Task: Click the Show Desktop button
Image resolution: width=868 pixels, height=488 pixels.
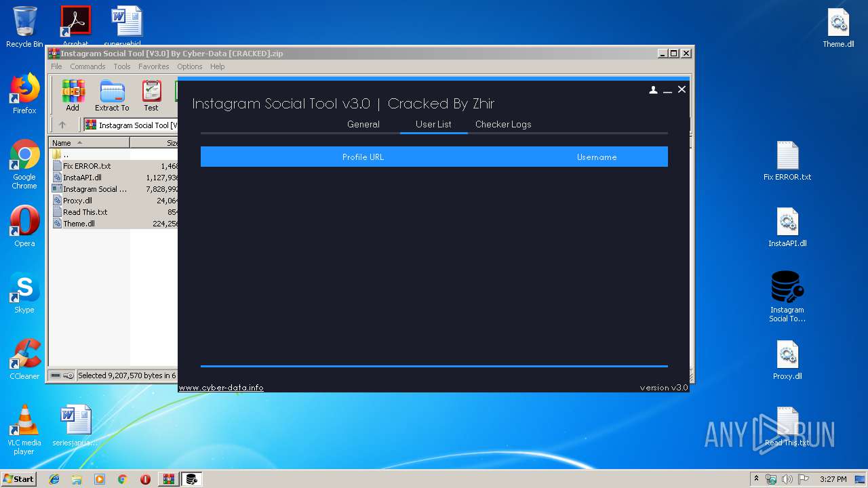Action: pyautogui.click(x=861, y=479)
